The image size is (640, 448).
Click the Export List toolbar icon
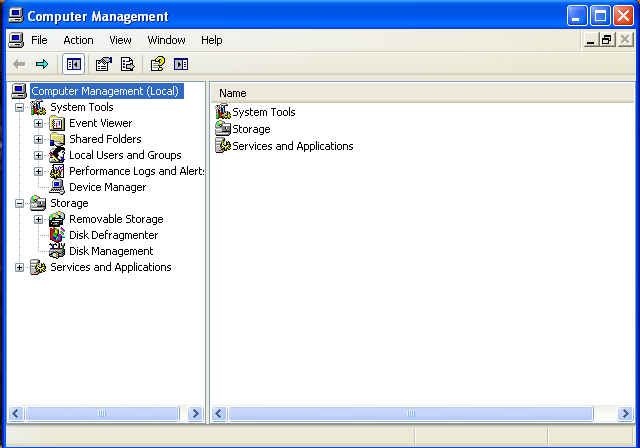(127, 64)
